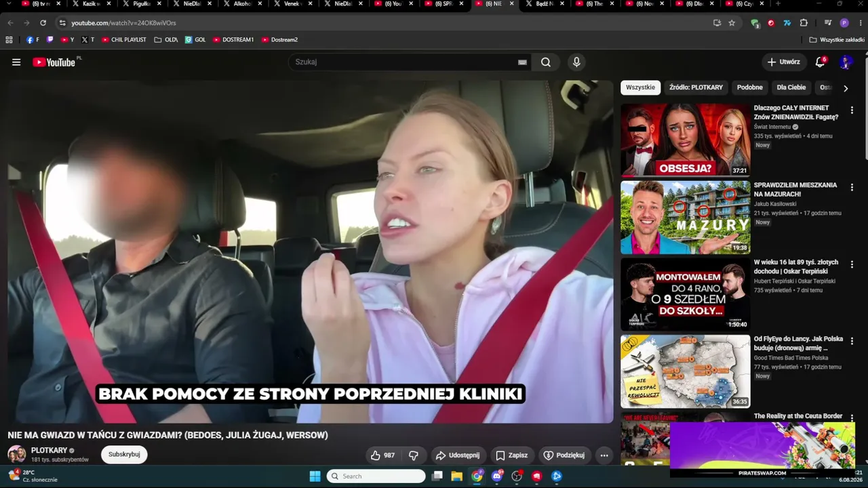Open the Dostream2 bookmark
The height and width of the screenshot is (488, 868).
coord(279,40)
